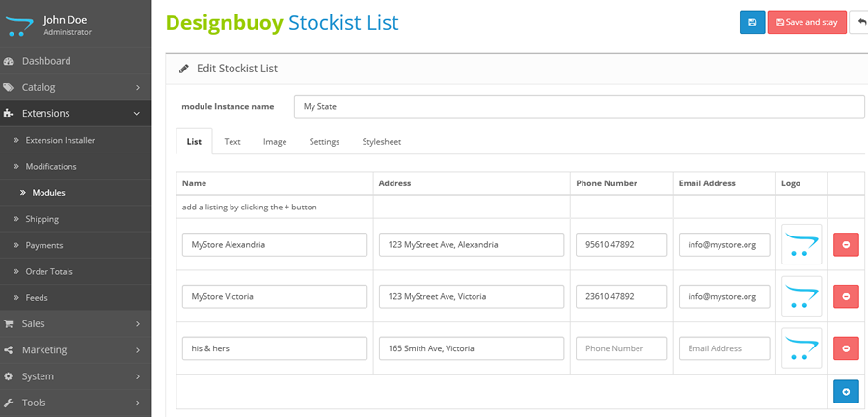Collapse the Extensions sidebar menu

(x=75, y=114)
